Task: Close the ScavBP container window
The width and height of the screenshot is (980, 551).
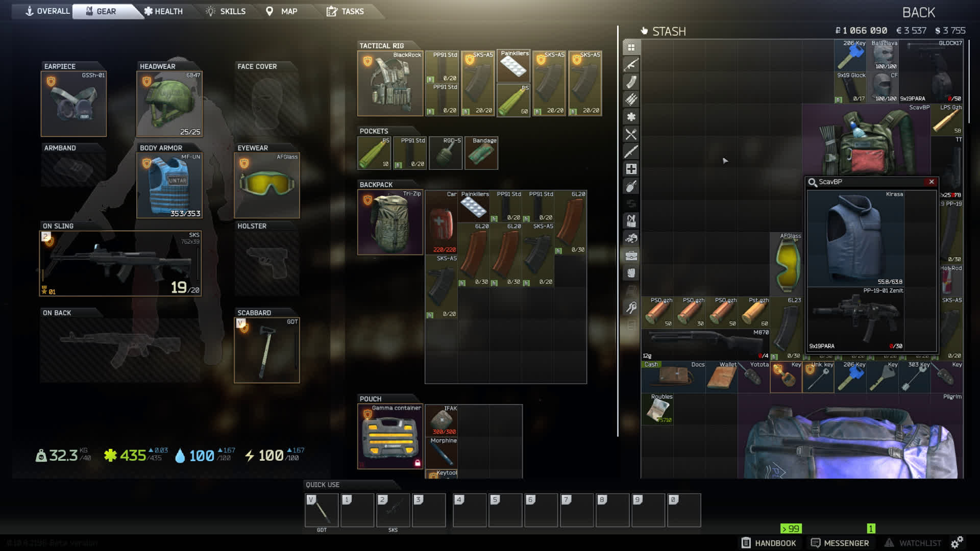Action: pos(932,182)
